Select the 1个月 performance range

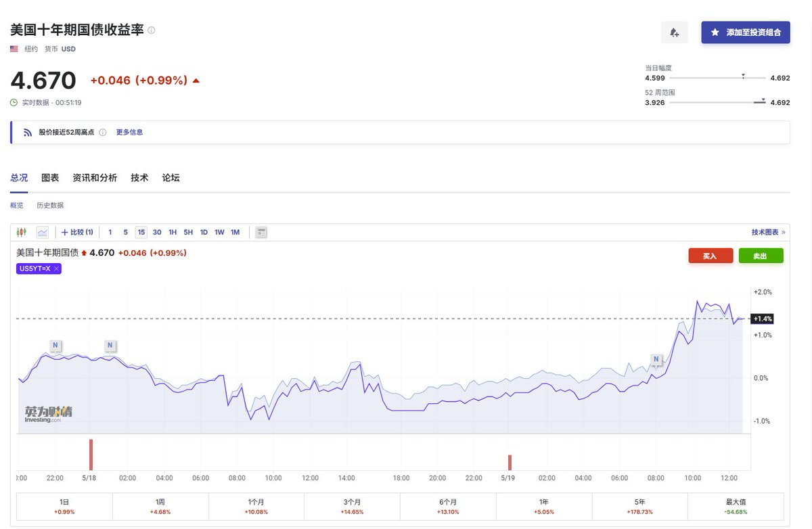coord(256,506)
